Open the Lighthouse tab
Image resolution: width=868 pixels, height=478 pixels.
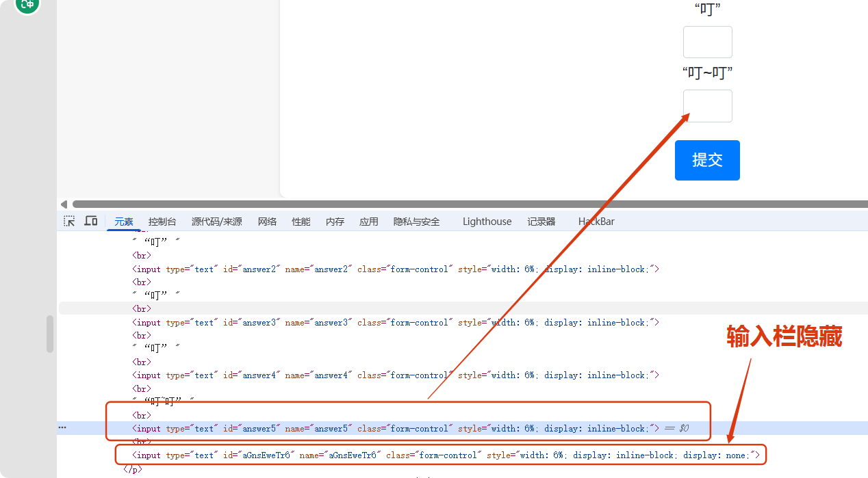click(487, 222)
